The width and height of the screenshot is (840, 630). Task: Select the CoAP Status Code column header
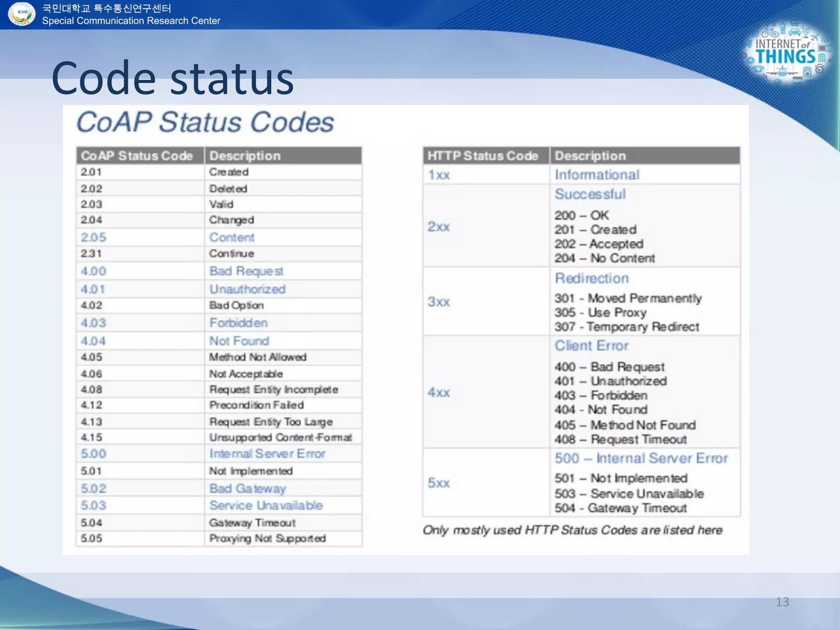(137, 156)
